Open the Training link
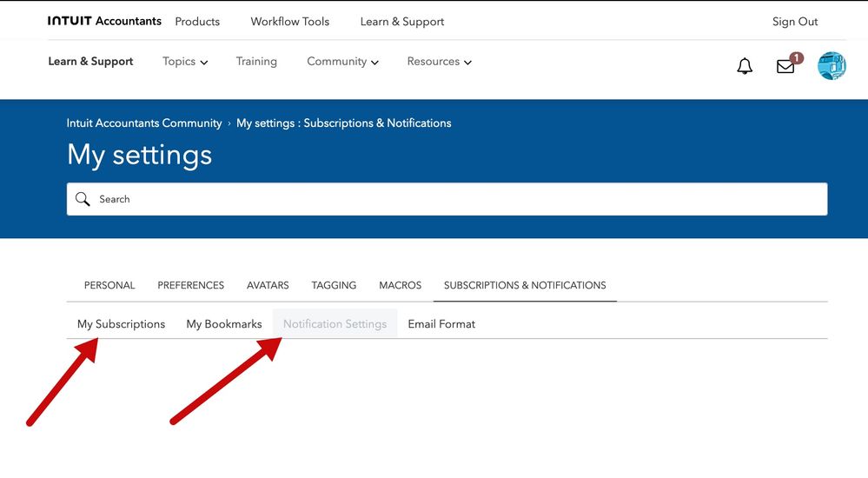Screen dimensions: 868x478 (x=256, y=62)
